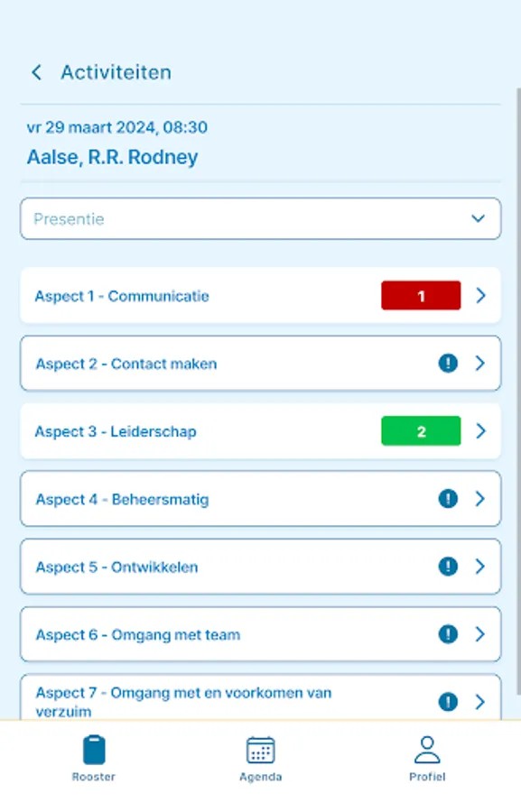Select the Rooster icon in bottom navigation
This screenshot has height=812, width=521.
(x=94, y=751)
